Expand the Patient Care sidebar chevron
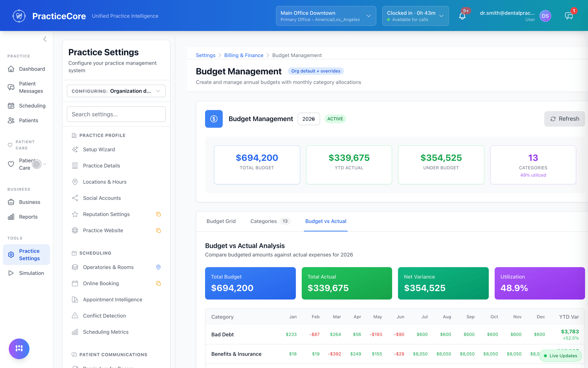 point(45,164)
